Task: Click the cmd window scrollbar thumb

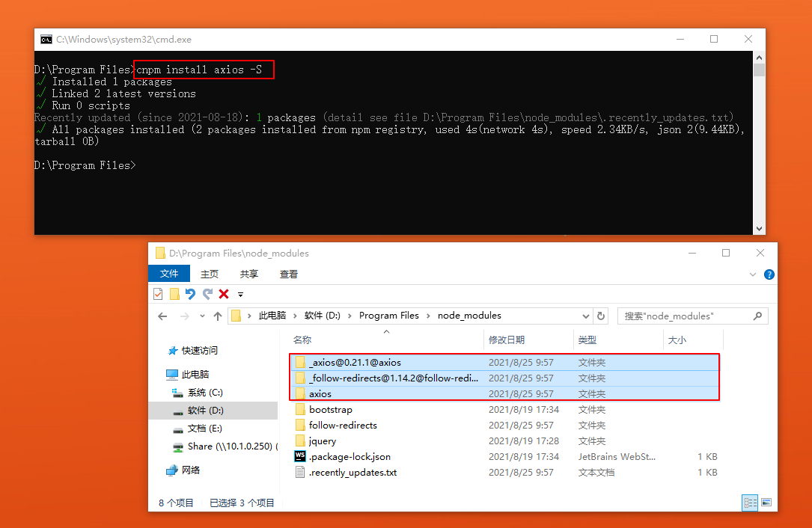Action: pos(759,70)
